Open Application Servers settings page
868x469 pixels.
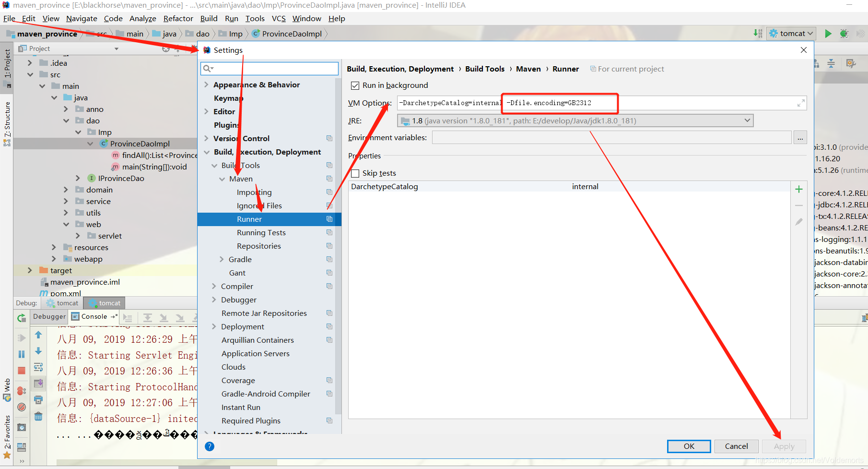(x=256, y=353)
